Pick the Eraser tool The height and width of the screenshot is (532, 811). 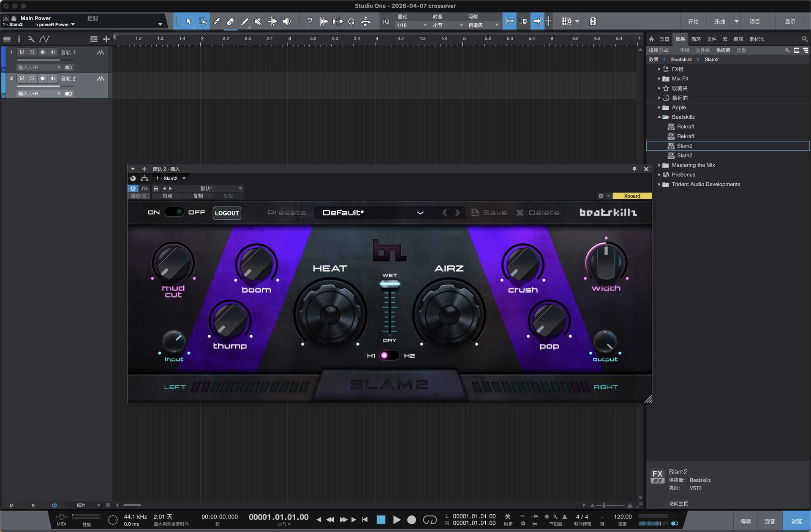point(231,22)
